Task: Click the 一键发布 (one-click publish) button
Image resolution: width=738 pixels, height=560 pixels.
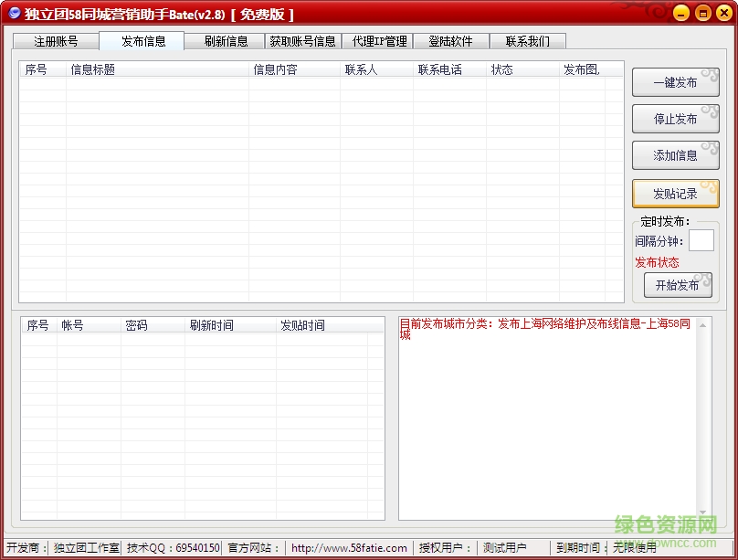Action: pos(674,81)
